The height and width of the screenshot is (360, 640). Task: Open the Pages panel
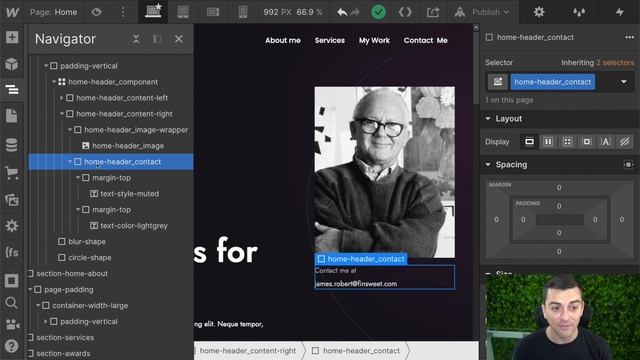(x=12, y=116)
